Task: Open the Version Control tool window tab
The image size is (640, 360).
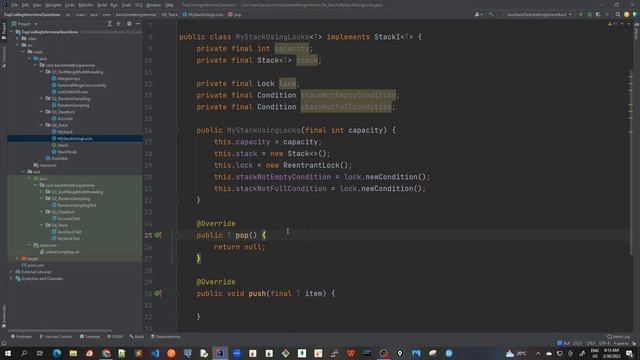Action: [56, 337]
